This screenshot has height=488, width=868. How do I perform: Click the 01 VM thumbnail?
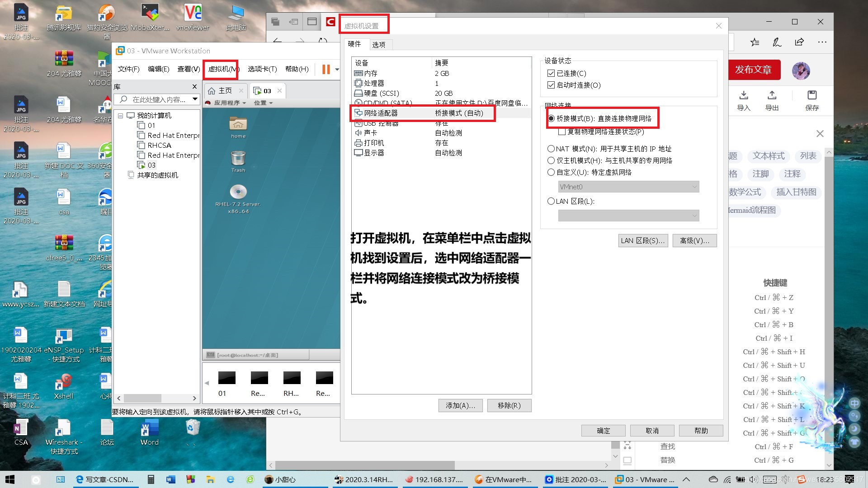click(227, 384)
